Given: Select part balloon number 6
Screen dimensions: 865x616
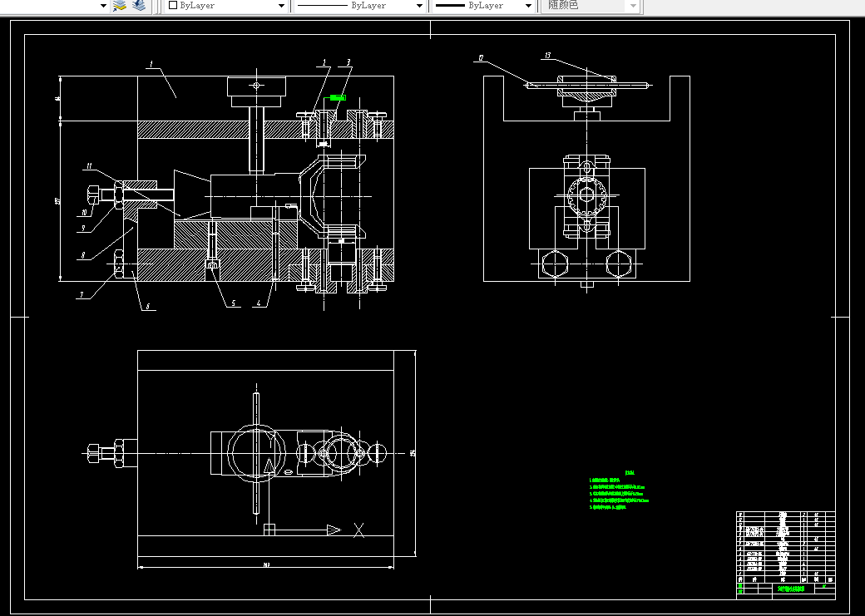Looking at the screenshot, I should (147, 306).
